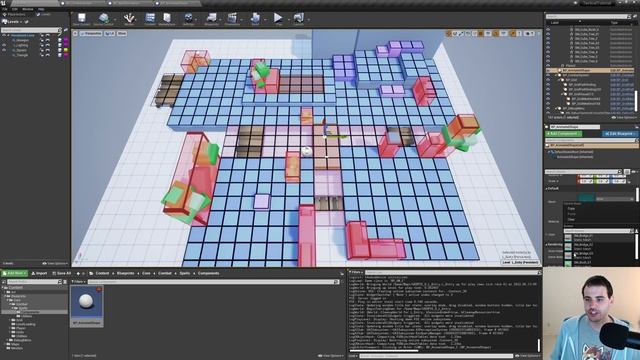
Task: Open the Window menu
Action: pos(28,9)
